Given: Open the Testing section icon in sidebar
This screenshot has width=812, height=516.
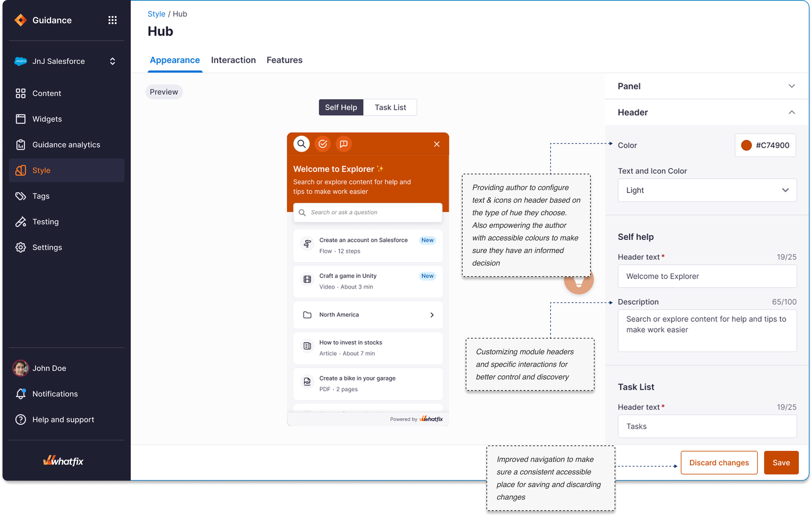Looking at the screenshot, I should pyautogui.click(x=20, y=222).
